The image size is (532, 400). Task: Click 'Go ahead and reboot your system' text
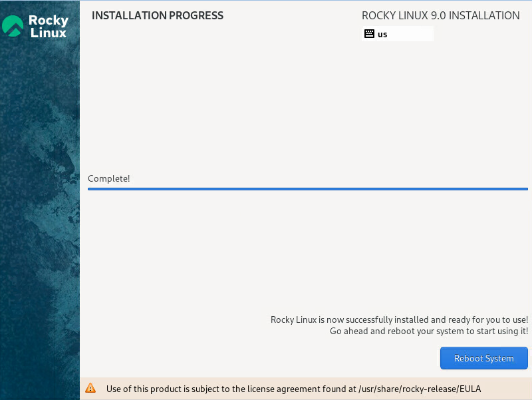point(429,331)
